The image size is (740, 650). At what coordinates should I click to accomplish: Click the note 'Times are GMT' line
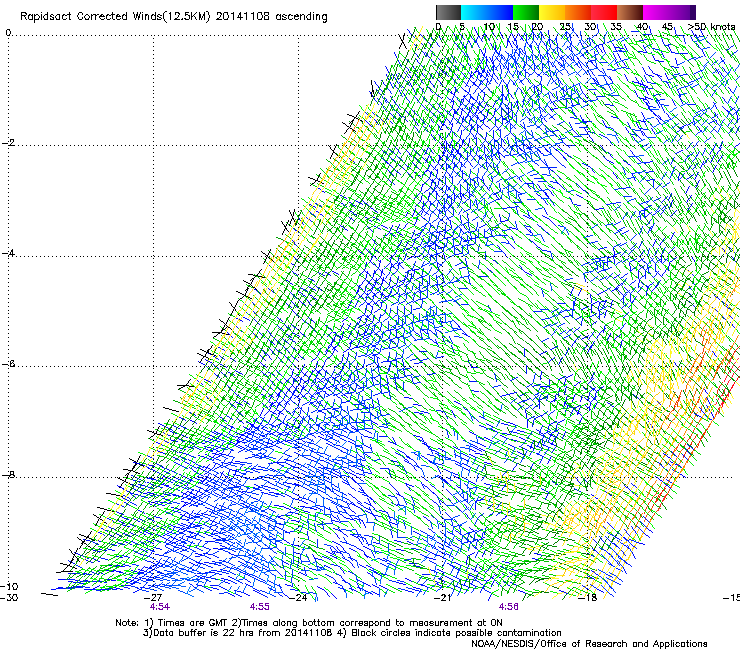(x=309, y=623)
